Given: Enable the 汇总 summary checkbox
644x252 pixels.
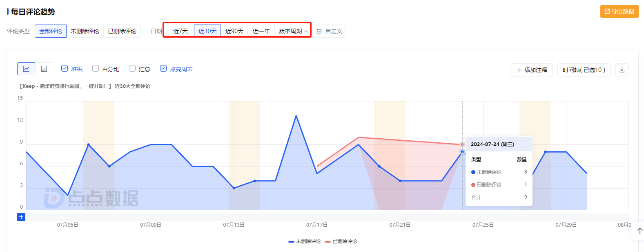Looking at the screenshot, I should pyautogui.click(x=132, y=69).
